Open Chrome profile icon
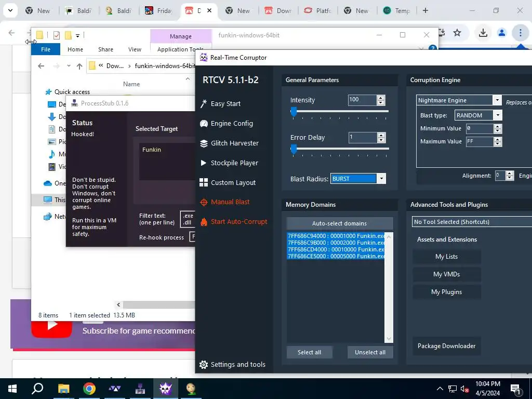 click(502, 33)
